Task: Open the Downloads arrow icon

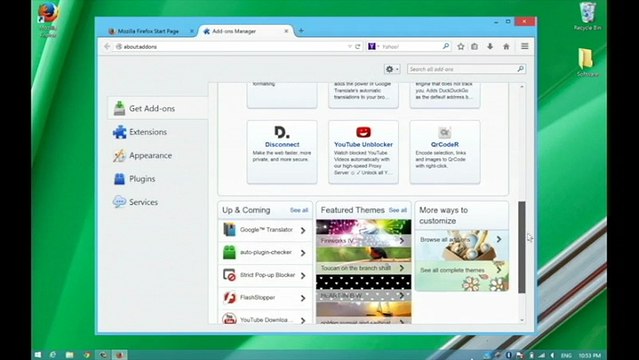Action: (x=490, y=46)
